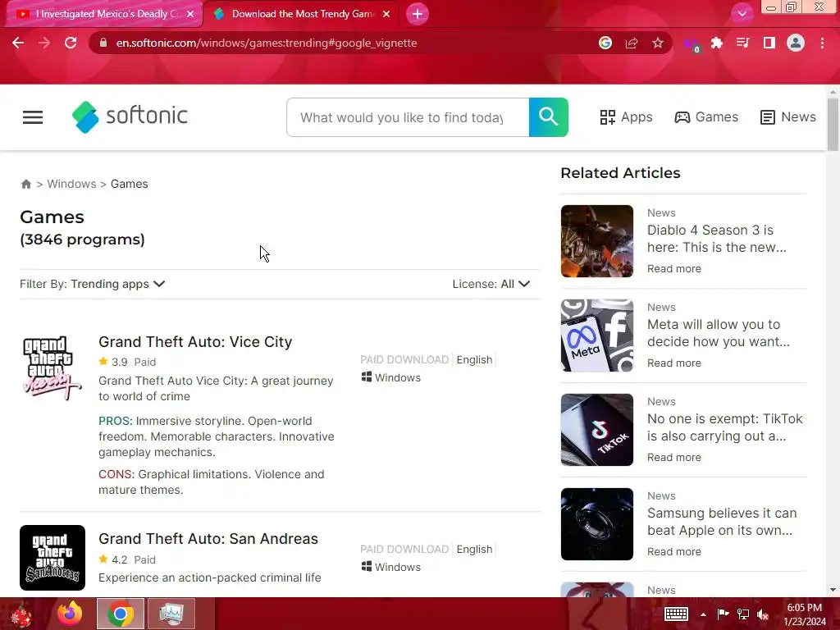The image size is (840, 630).
Task: Read more on Diablo 4 Season 3
Action: point(674,268)
